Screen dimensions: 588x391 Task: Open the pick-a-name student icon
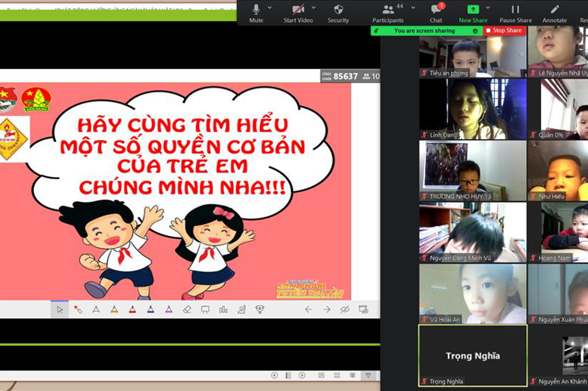(x=241, y=309)
